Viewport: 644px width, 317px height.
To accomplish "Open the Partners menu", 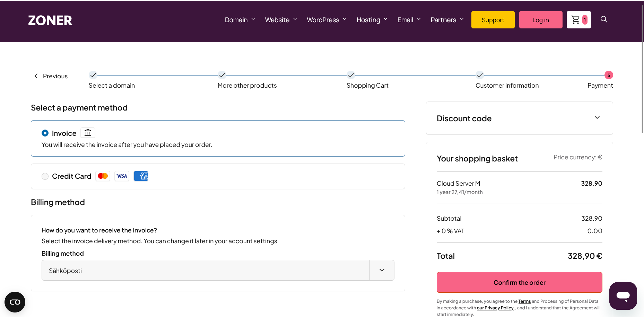I will pyautogui.click(x=447, y=20).
